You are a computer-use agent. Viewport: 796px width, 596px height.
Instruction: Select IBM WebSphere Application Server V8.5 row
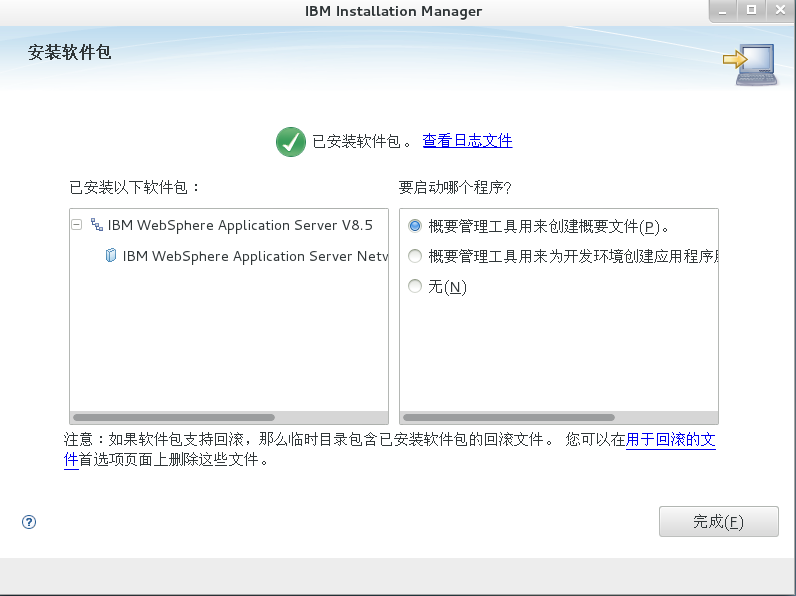(240, 225)
